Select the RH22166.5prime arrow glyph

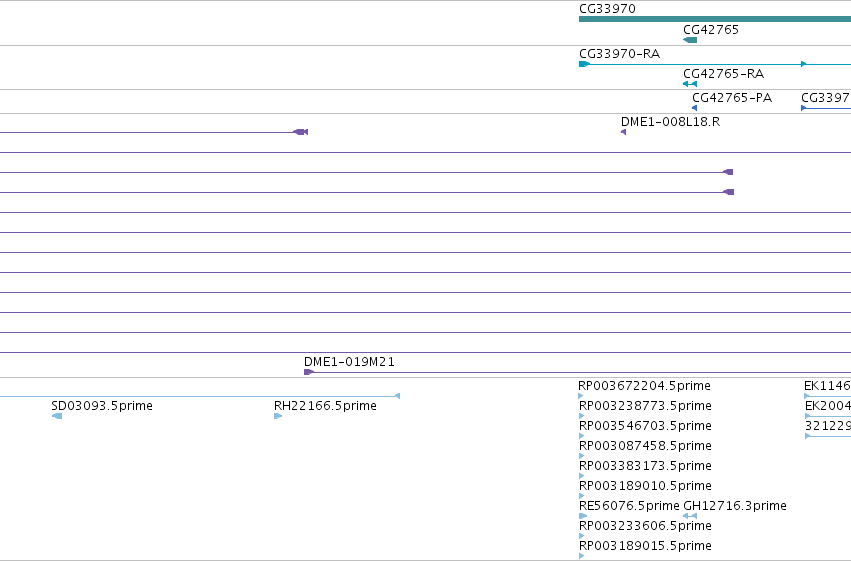tap(278, 416)
